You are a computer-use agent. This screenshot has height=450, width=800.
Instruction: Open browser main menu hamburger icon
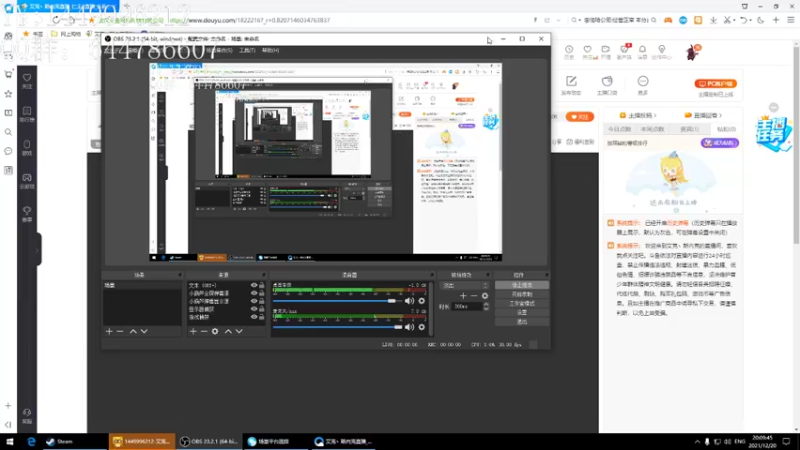click(790, 20)
